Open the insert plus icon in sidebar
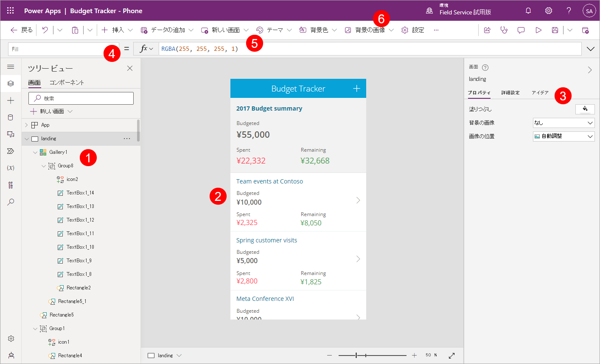This screenshot has width=600, height=364. tap(11, 100)
